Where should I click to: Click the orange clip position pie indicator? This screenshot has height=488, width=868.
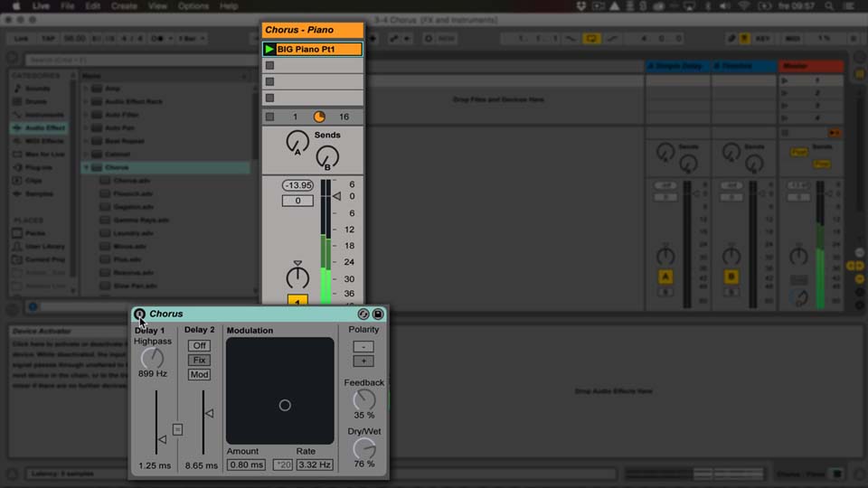click(319, 117)
